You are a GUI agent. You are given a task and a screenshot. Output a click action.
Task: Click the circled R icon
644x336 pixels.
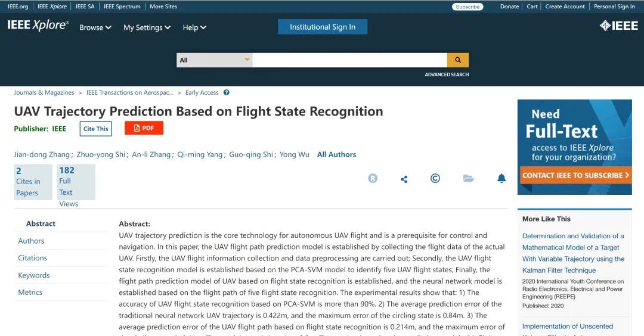tap(373, 178)
